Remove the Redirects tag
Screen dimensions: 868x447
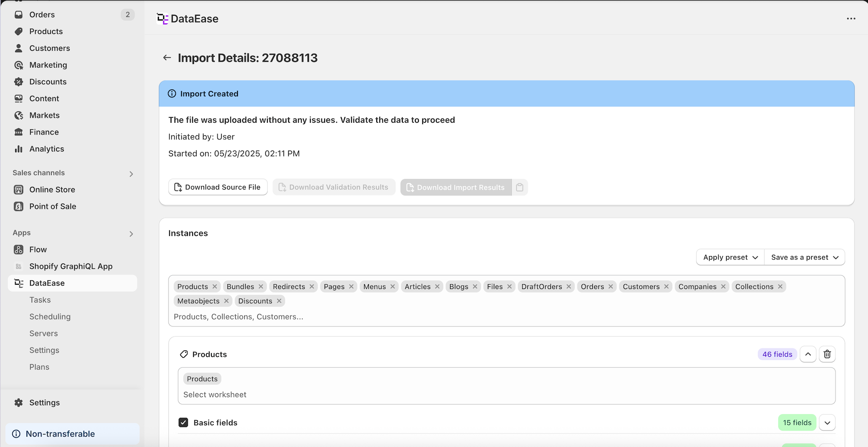(312, 286)
